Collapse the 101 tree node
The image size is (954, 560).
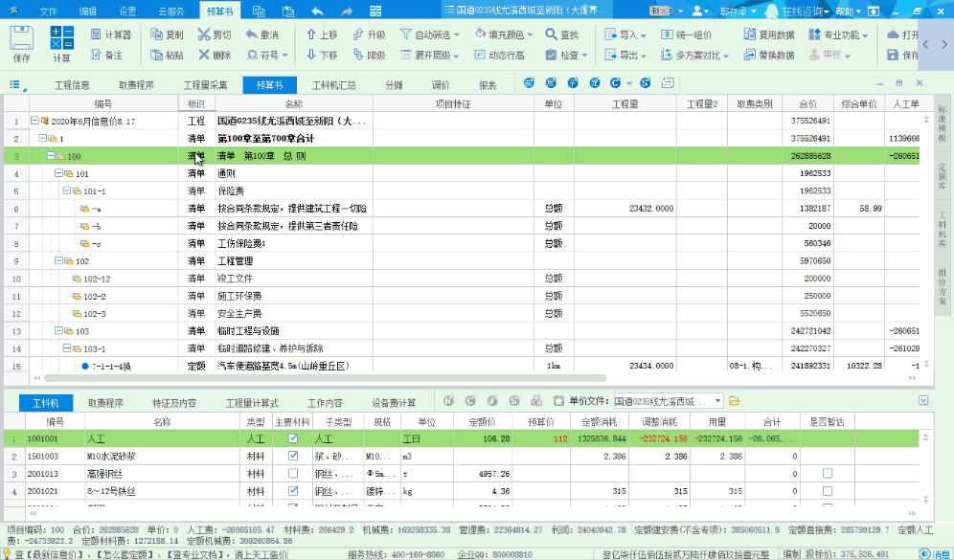[x=59, y=173]
